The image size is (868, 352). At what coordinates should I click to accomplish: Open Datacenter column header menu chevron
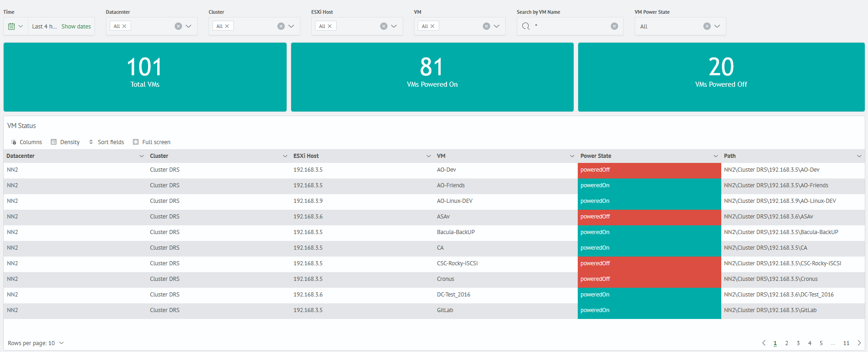coord(142,156)
